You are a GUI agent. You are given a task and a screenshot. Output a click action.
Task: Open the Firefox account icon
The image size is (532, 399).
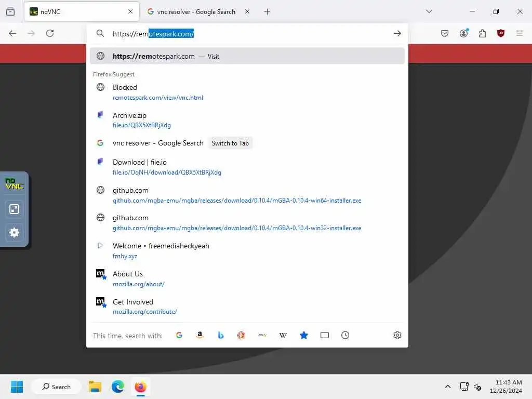(464, 33)
